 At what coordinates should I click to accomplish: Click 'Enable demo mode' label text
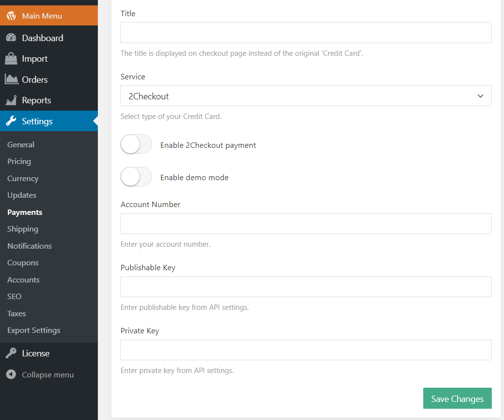click(x=194, y=177)
